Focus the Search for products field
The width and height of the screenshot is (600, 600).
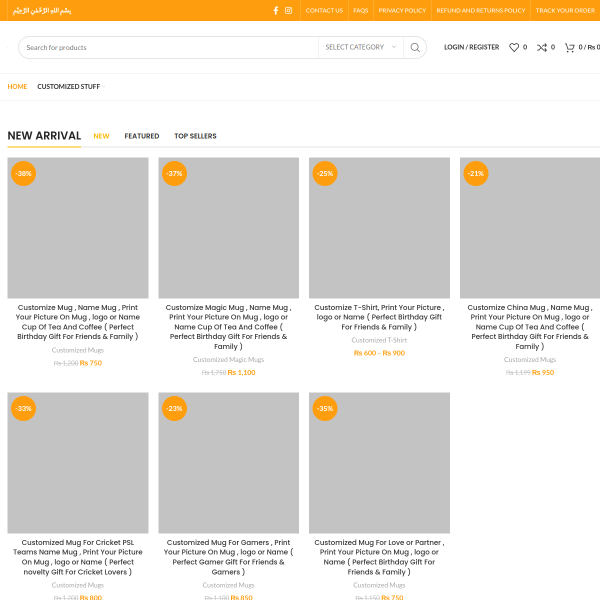click(x=168, y=47)
